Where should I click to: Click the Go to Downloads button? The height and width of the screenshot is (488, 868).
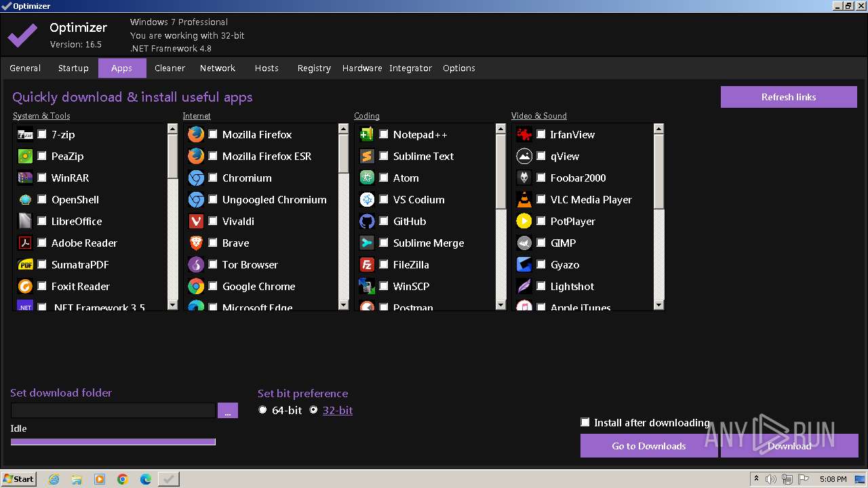pyautogui.click(x=649, y=446)
